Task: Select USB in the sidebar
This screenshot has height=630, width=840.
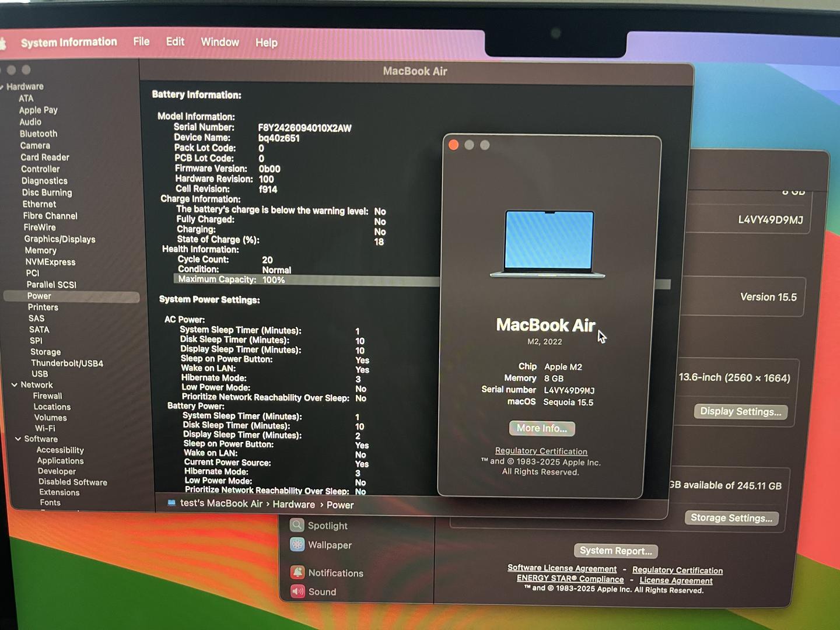Action: [x=40, y=374]
